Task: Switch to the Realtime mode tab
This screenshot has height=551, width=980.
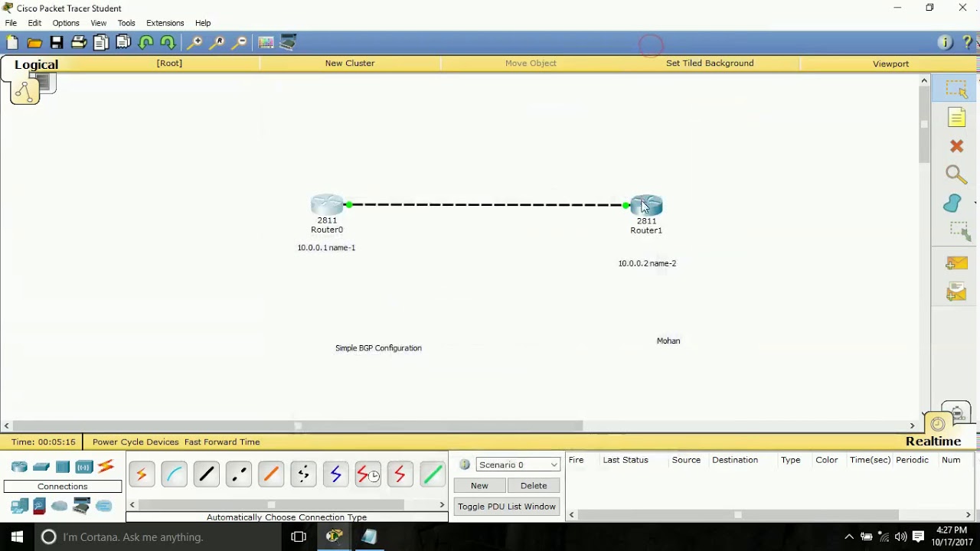Action: [x=933, y=442]
